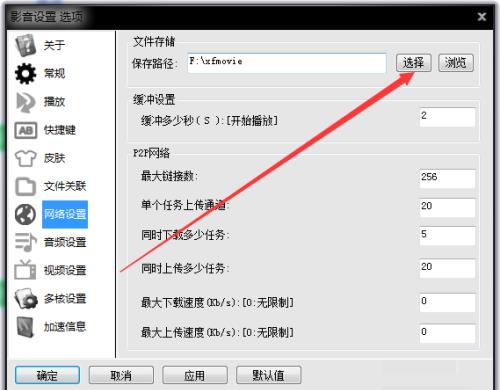500x390 pixels.
Task: Confirm with the 确定 button
Action: click(x=47, y=375)
